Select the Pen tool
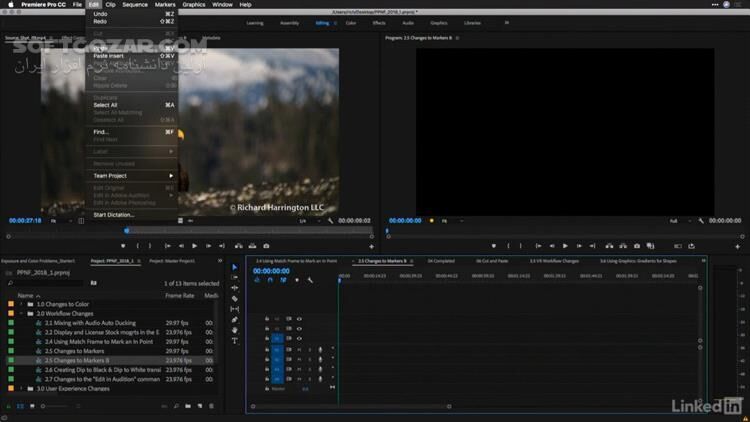 [234, 320]
